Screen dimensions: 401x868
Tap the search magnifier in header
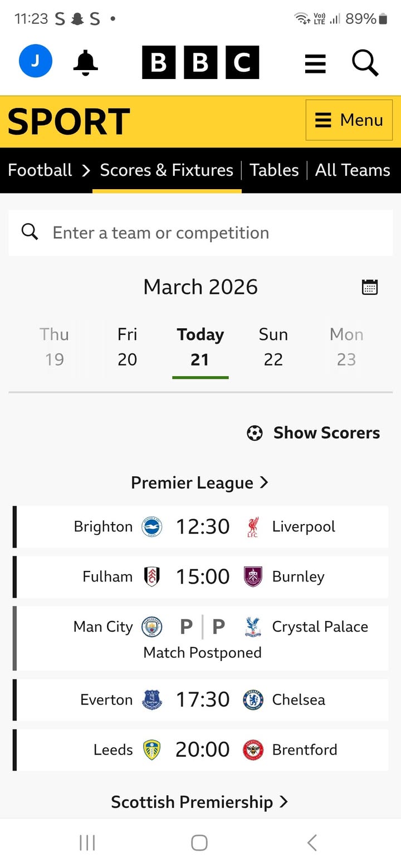click(365, 62)
